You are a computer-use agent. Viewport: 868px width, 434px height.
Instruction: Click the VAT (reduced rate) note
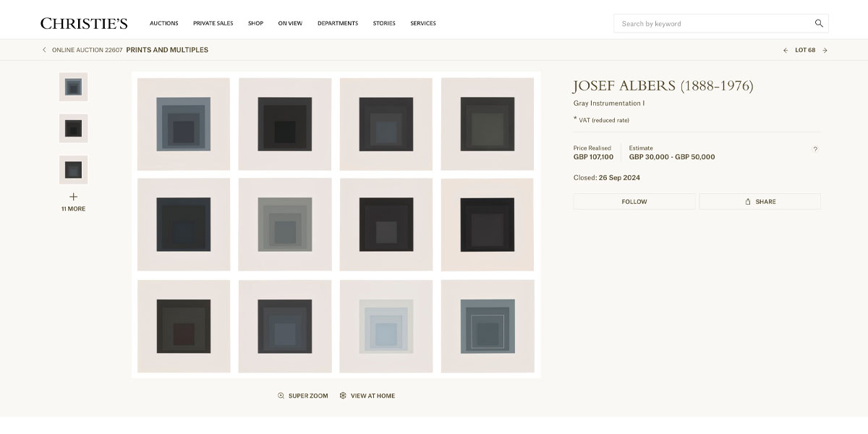601,120
